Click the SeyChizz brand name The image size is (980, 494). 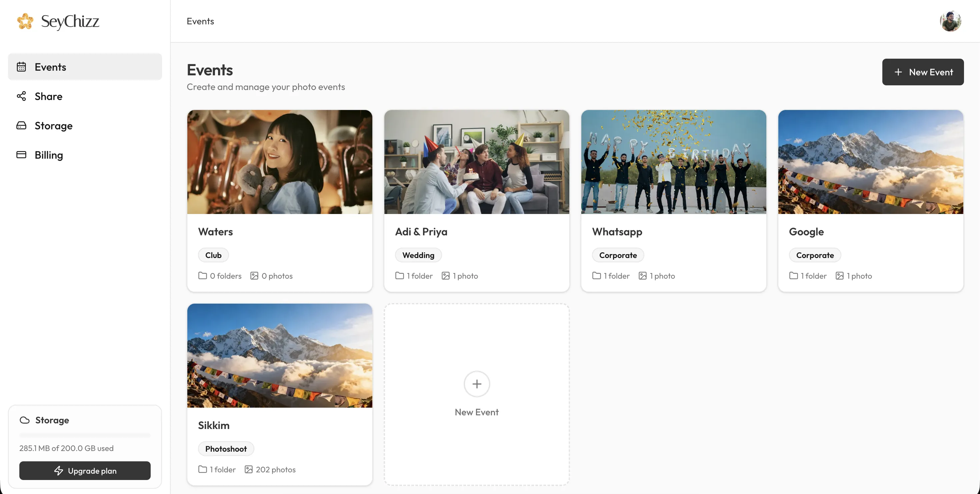pos(70,21)
